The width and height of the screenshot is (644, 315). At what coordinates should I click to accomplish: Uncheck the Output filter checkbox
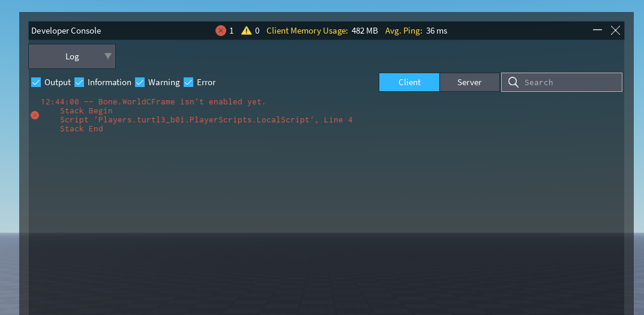(x=36, y=82)
